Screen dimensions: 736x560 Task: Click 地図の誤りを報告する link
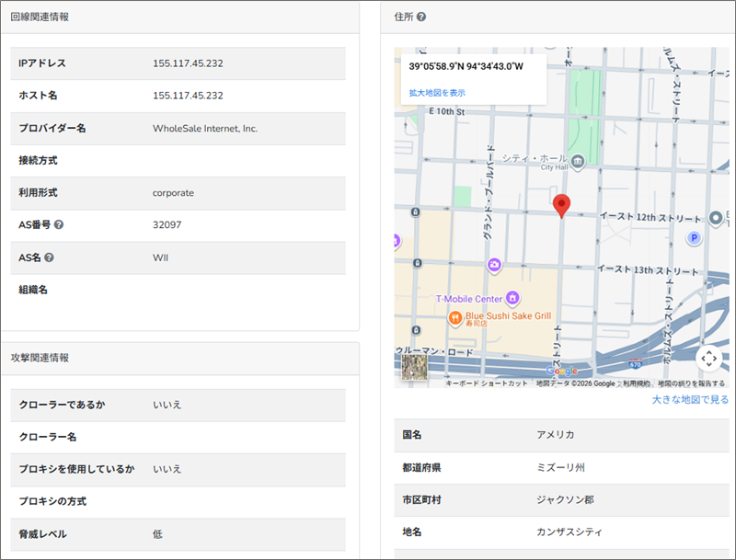(x=691, y=383)
